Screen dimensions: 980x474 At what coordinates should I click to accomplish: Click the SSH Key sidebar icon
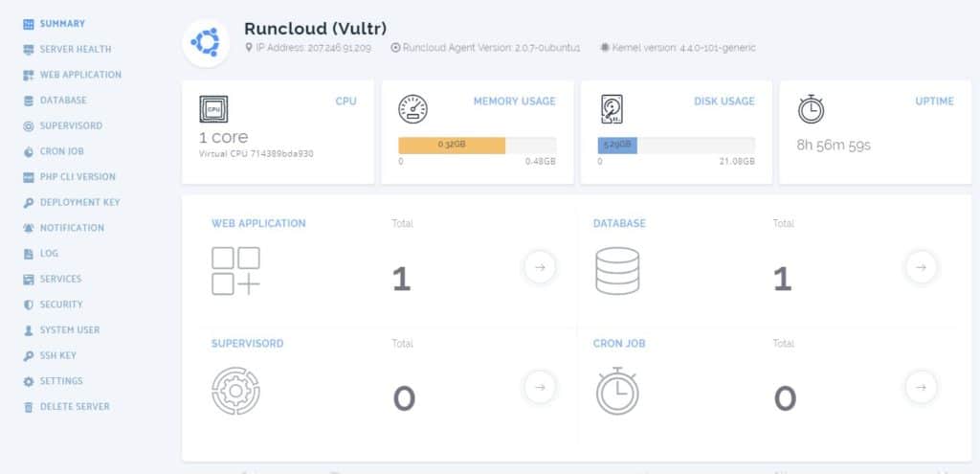coord(28,356)
